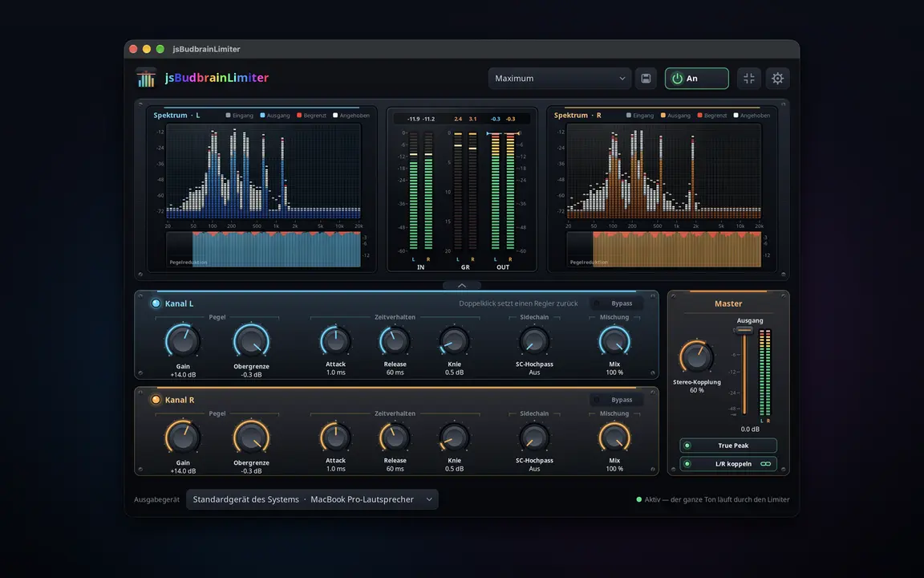This screenshot has width=924, height=578.
Task: Click the save preset floppy disk icon
Action: pos(646,79)
